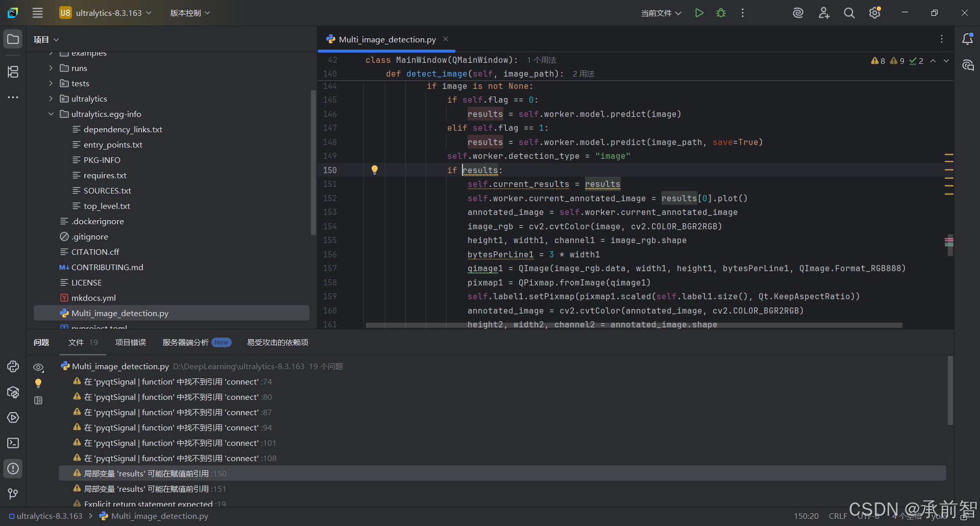Click the lightbulb quick-fix on line 150
Viewport: 980px width, 526px height.
pos(375,170)
